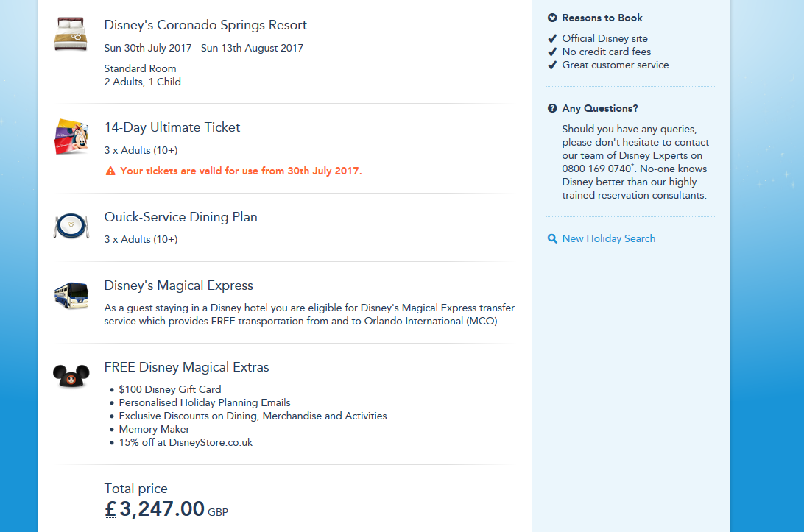Viewport: 804px width, 532px height.
Task: Click the Official Disney site checkmark
Action: pyautogui.click(x=552, y=39)
